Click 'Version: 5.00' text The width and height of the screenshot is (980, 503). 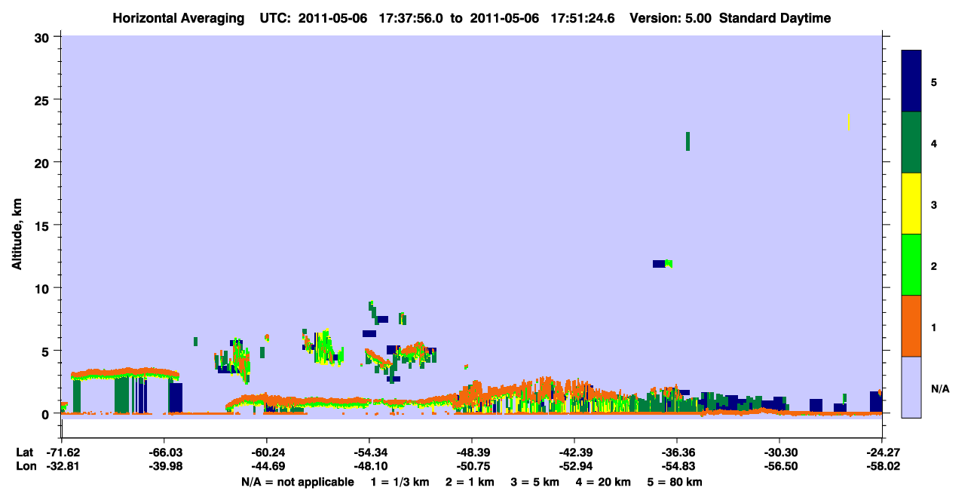(x=670, y=18)
